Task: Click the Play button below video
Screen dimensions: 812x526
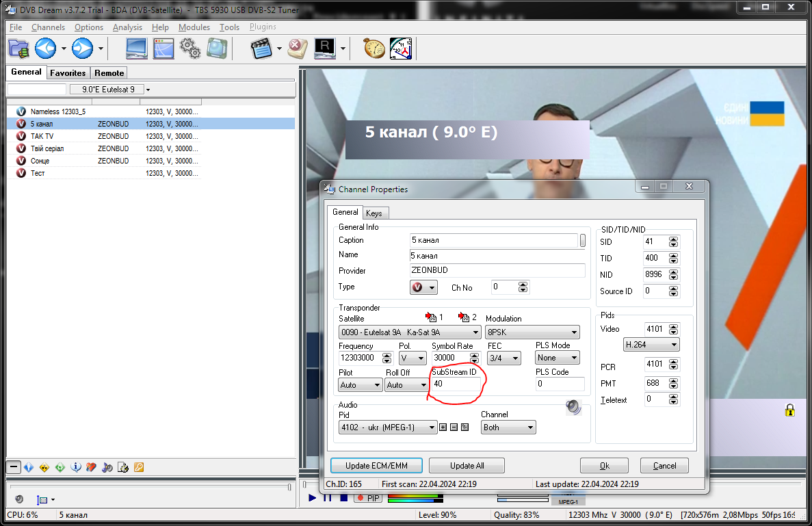Action: [312, 498]
